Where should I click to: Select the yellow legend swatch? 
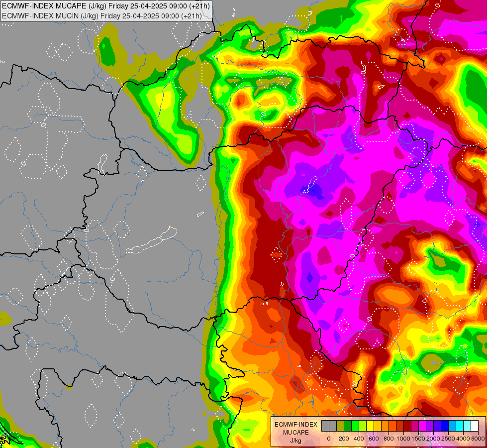[x=370, y=426]
